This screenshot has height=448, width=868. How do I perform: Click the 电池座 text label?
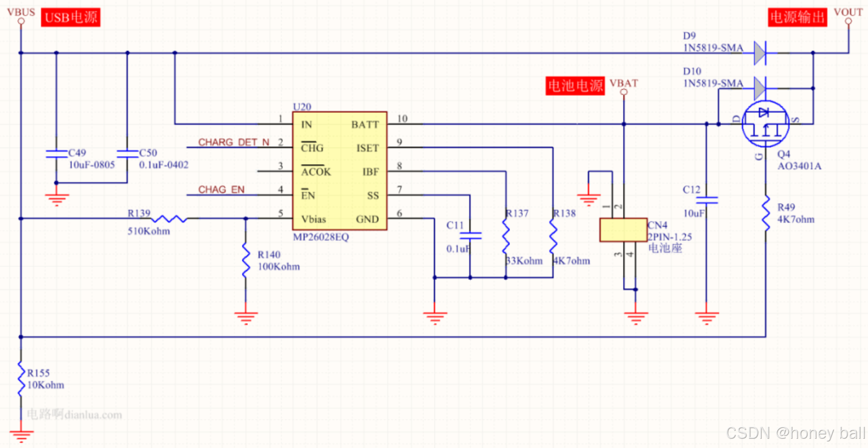665,248
